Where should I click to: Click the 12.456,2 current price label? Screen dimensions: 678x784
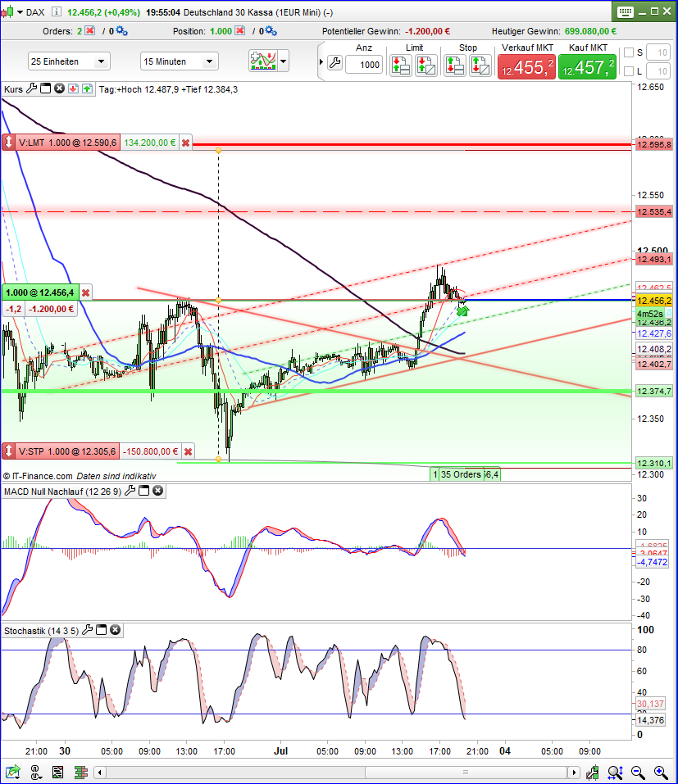[x=654, y=301]
